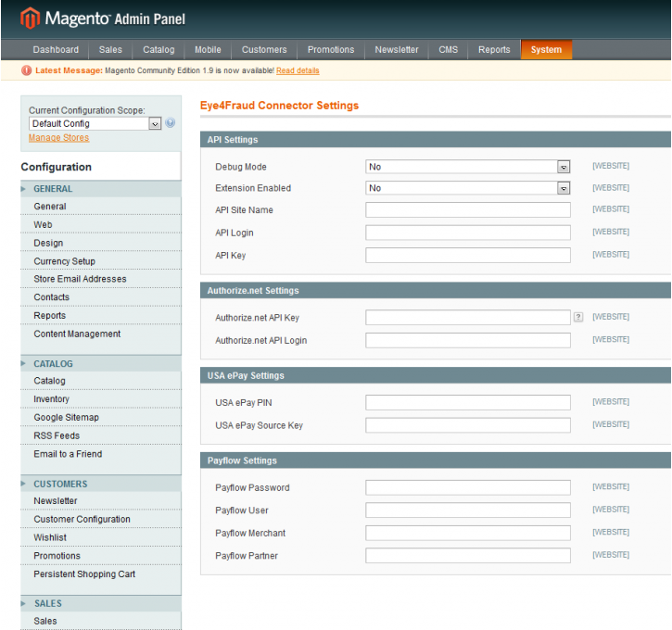
Task: Open the Current Configuration Scope dropdown
Action: pyautogui.click(x=95, y=124)
